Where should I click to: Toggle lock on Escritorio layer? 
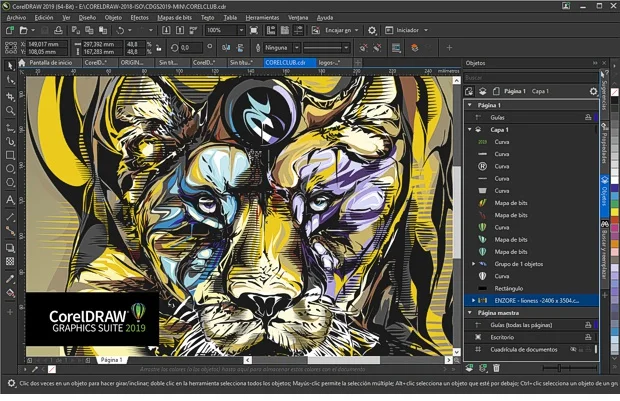tap(588, 337)
